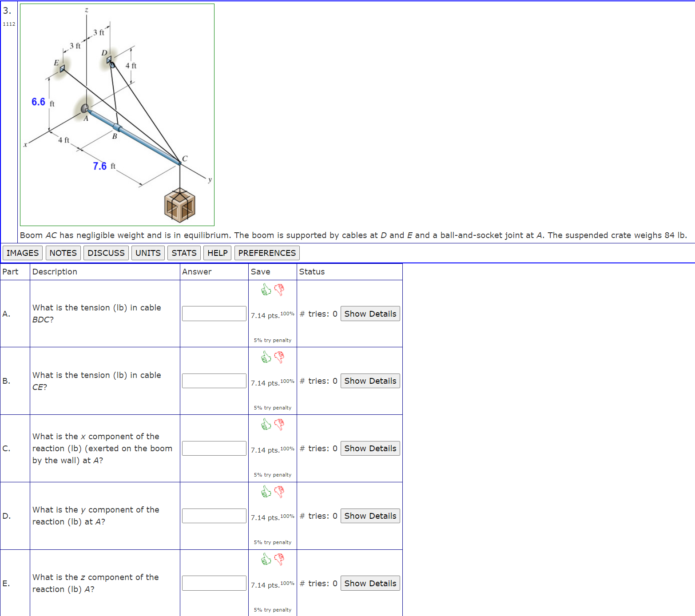Screen dimensions: 695x616
Task: Click the blue 6.6 ft dimension value
Action: point(38,102)
